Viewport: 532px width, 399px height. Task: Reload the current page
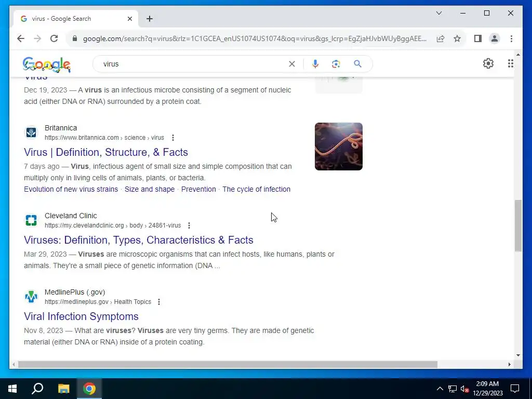point(54,38)
